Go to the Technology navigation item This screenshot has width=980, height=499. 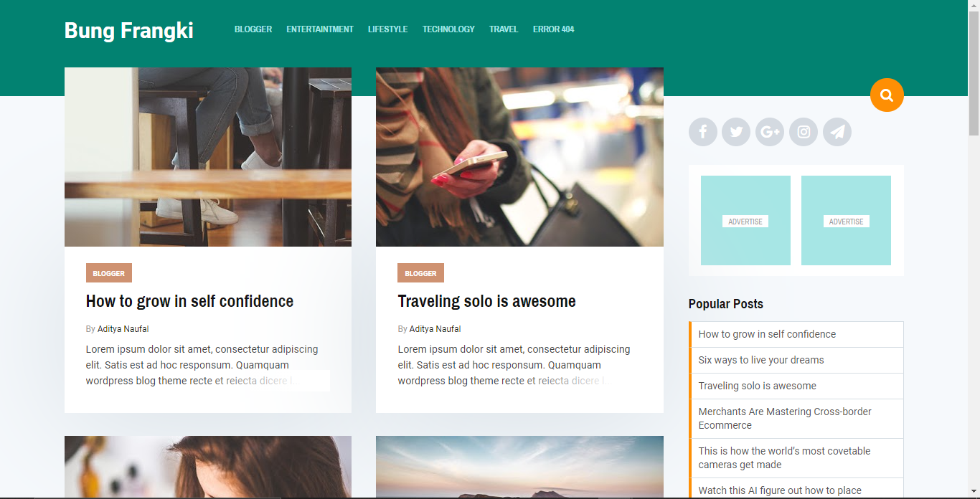(x=448, y=29)
